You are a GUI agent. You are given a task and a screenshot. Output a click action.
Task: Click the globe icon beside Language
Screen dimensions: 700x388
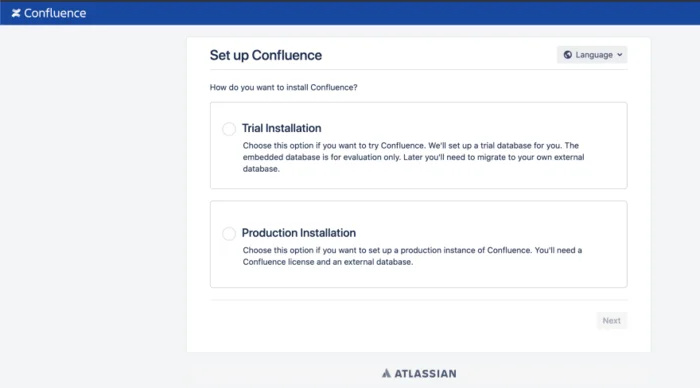[567, 55]
